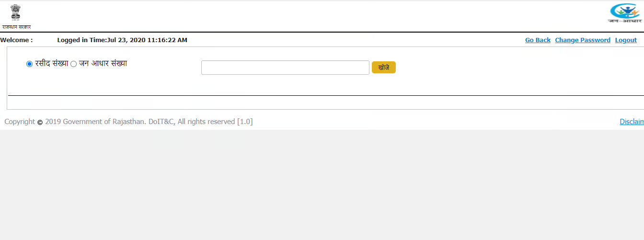Click the copyright © symbol in footer

40,122
